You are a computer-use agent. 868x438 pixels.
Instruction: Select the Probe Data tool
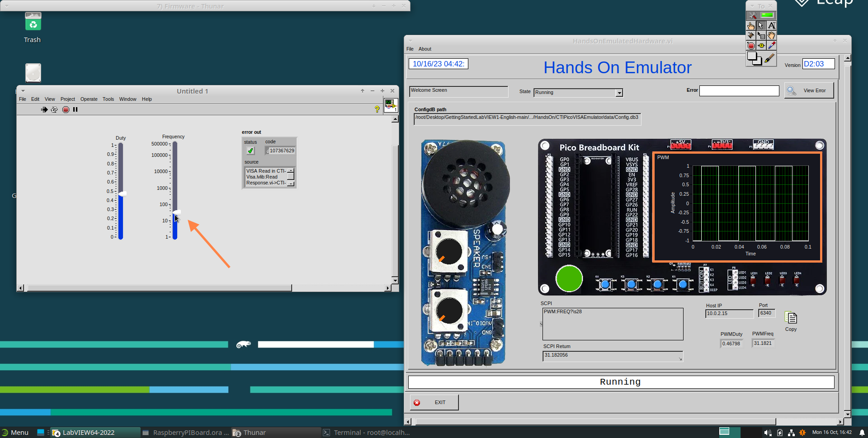[761, 45]
